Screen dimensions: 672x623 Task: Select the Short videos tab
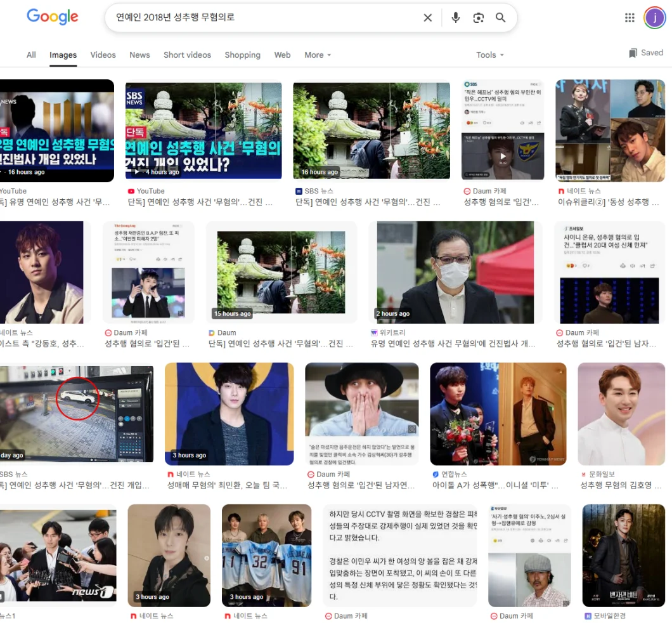[187, 55]
